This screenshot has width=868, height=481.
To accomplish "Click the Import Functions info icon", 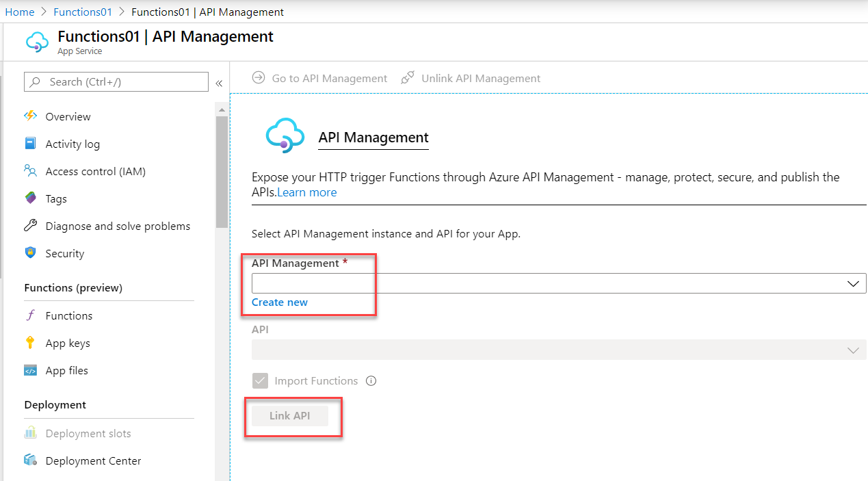I will pyautogui.click(x=371, y=381).
